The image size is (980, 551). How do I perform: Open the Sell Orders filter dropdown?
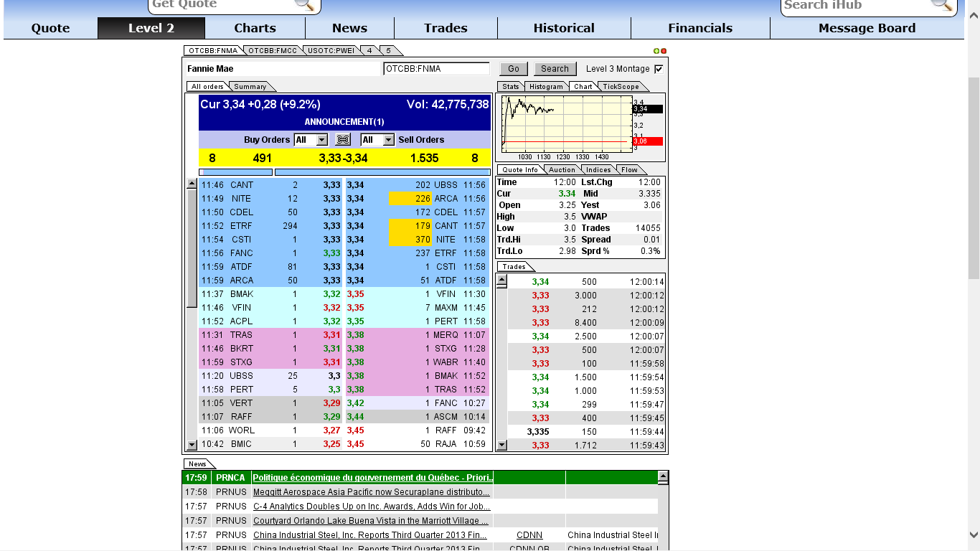[x=377, y=140]
